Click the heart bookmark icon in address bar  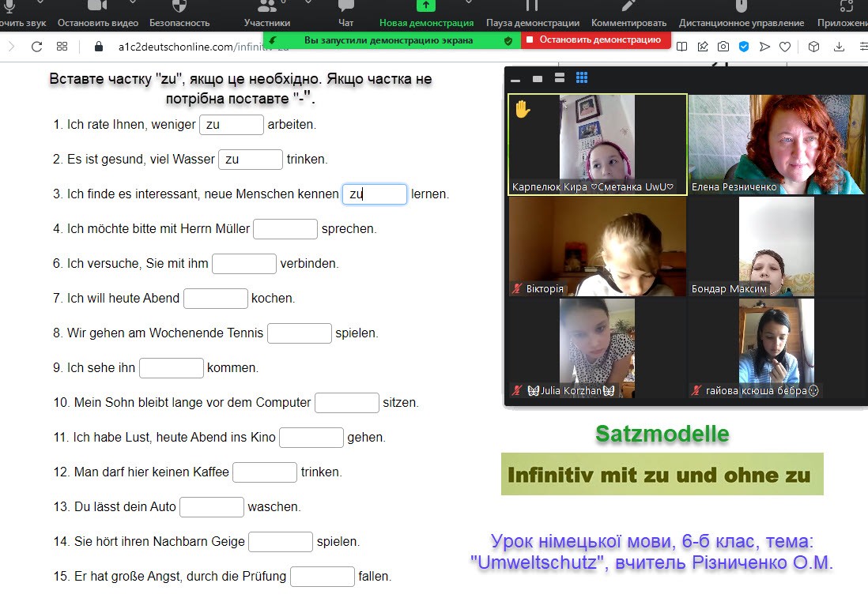[785, 47]
